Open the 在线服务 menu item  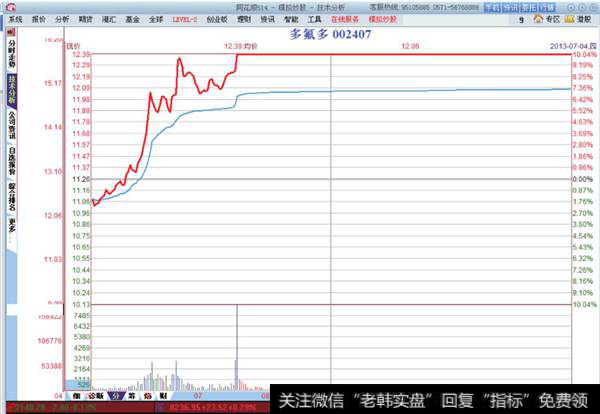click(345, 18)
